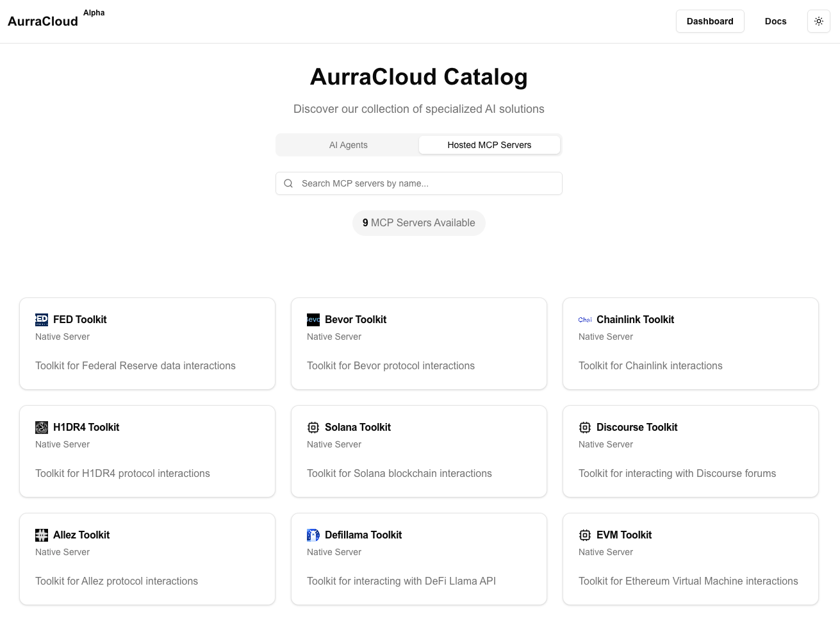
Task: Open the Chainlink Toolkit title
Action: pyautogui.click(x=635, y=319)
